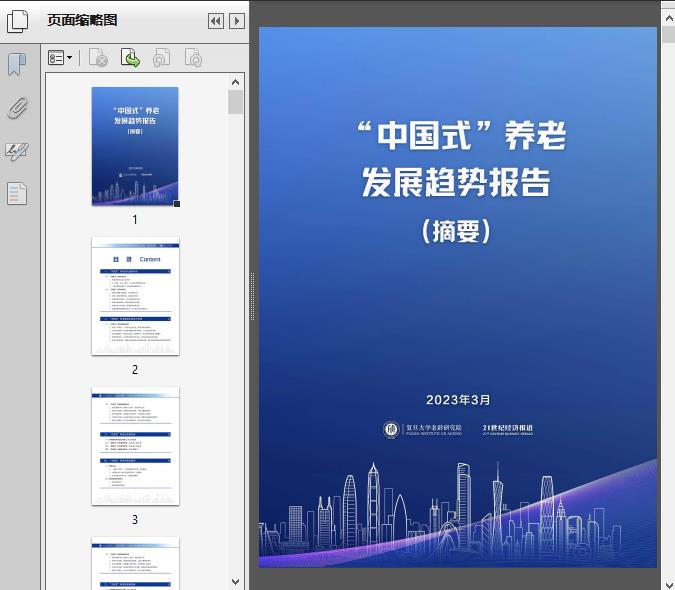675x590 pixels.
Task: Click document view scroll-down arrow
Action: (x=669, y=584)
